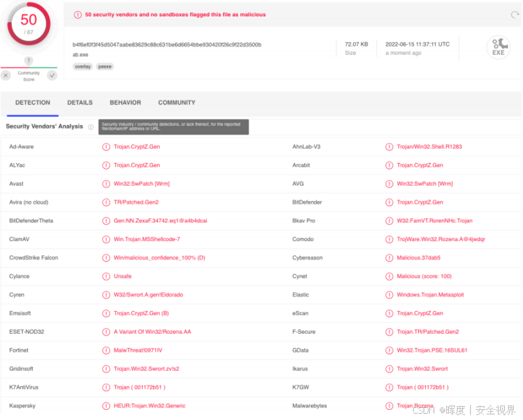Open the COMMUNITY tab
This screenshot has width=523, height=420.
177,103
